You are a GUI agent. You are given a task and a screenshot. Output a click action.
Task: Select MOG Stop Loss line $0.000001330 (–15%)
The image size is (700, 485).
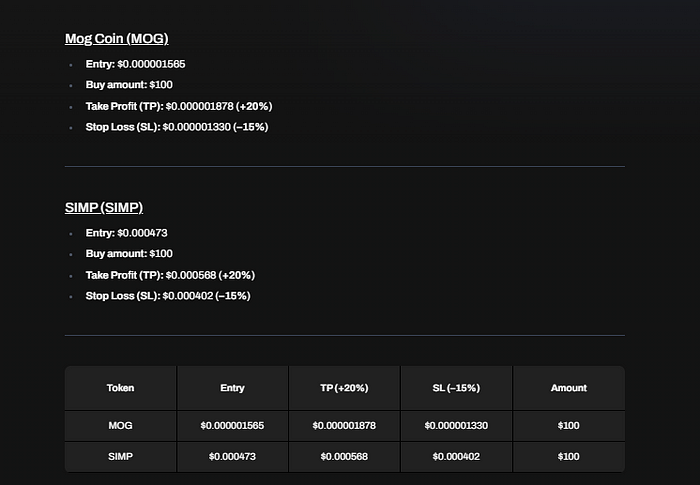(177, 127)
